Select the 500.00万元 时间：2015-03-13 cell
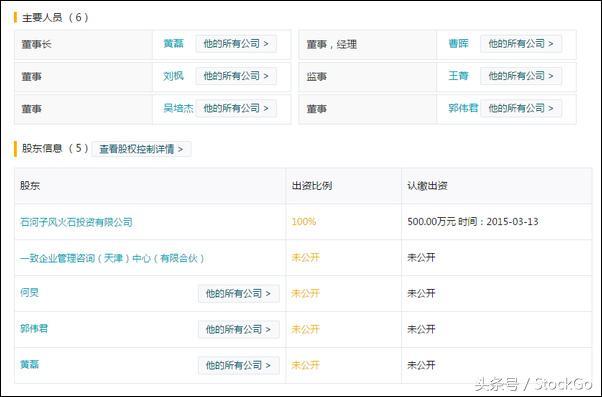The width and height of the screenshot is (602, 397). [473, 222]
